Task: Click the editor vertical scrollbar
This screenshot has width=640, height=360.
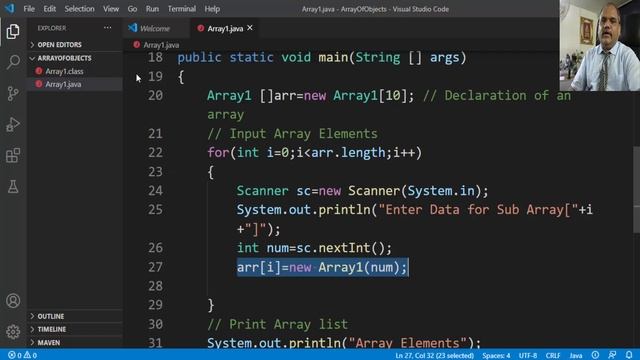Action: pos(636,190)
